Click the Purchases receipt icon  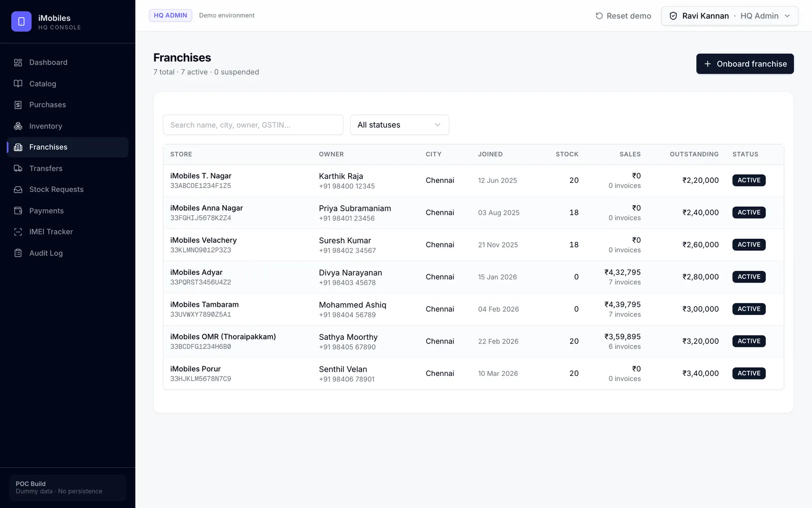tap(18, 105)
